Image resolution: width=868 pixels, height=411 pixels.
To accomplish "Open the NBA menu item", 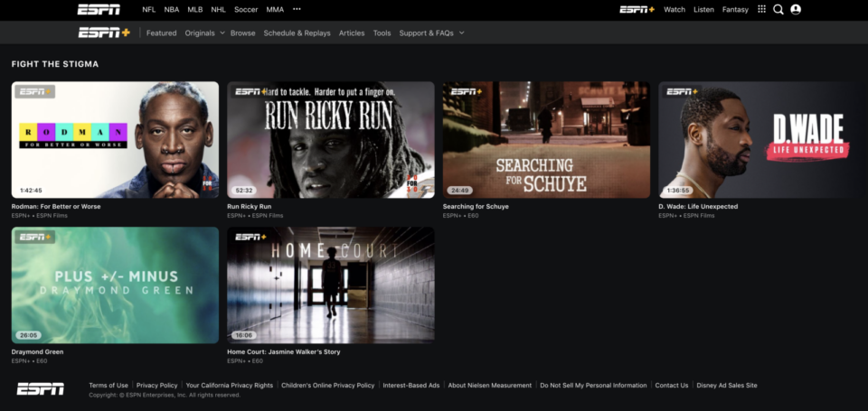I will (x=172, y=9).
